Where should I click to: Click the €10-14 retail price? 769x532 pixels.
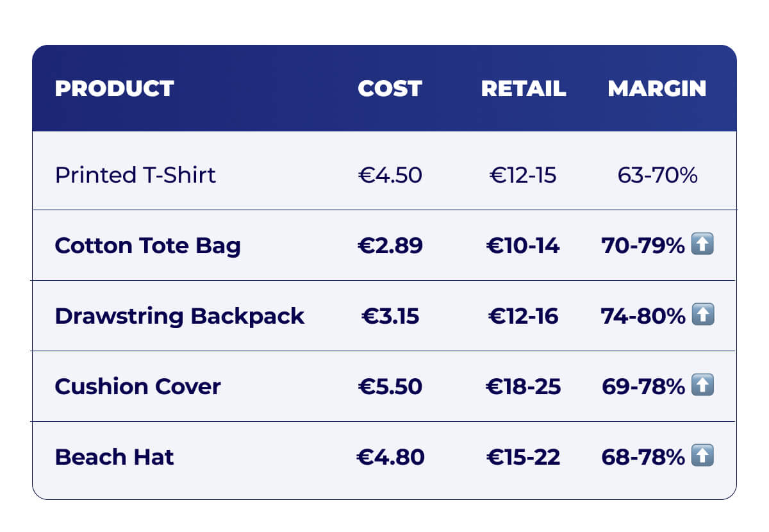pyautogui.click(x=523, y=245)
